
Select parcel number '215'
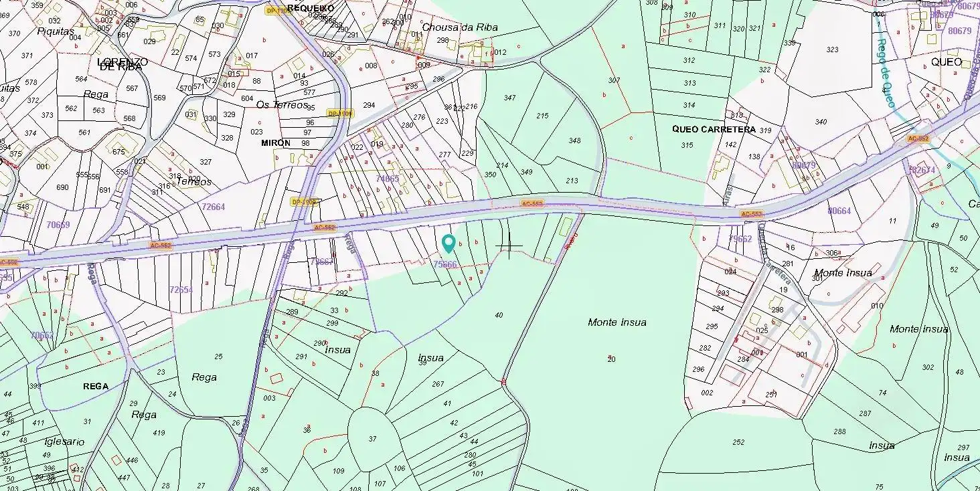[x=543, y=116]
